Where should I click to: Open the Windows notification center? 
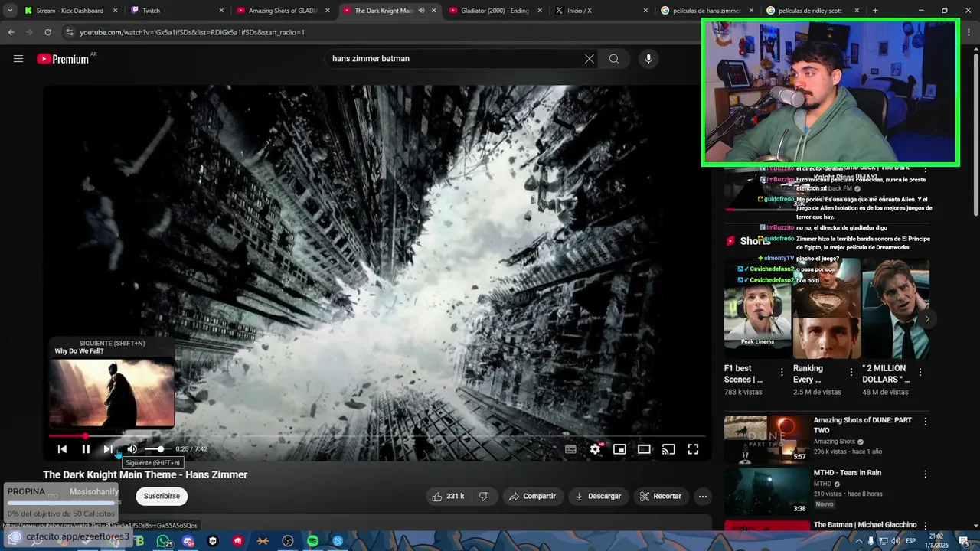[964, 541]
